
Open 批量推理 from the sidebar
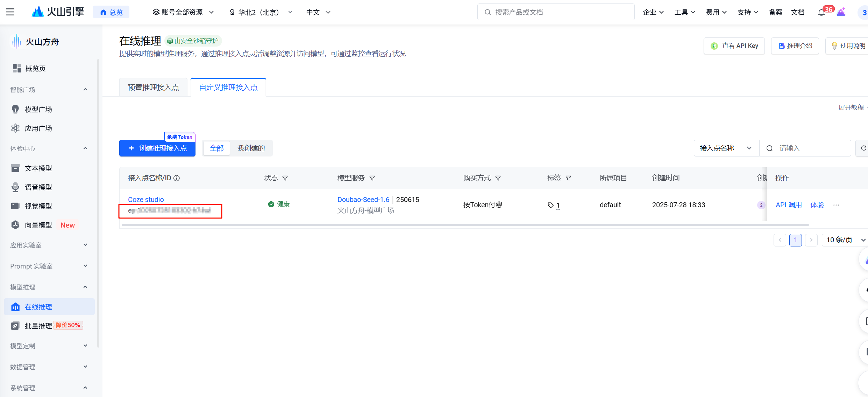(x=38, y=325)
